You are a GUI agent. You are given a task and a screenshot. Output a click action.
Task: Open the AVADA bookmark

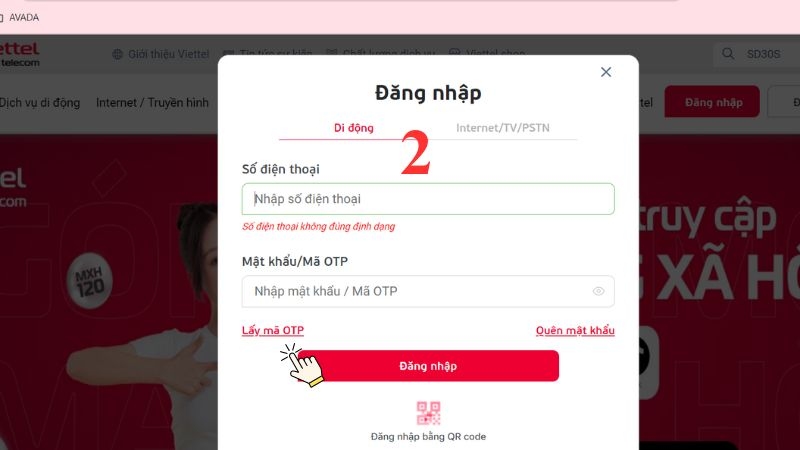coord(23,17)
